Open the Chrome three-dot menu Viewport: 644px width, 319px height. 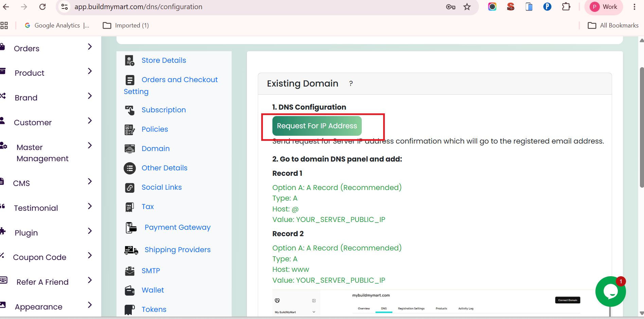pyautogui.click(x=634, y=7)
